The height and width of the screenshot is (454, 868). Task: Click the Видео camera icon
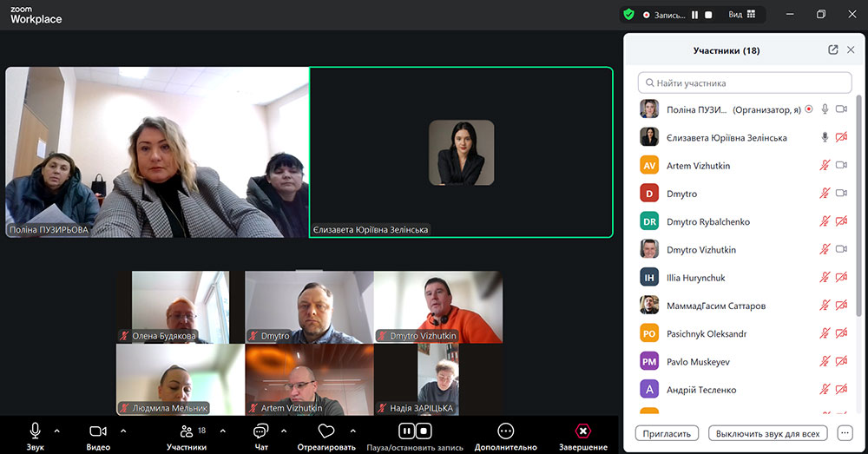click(98, 431)
